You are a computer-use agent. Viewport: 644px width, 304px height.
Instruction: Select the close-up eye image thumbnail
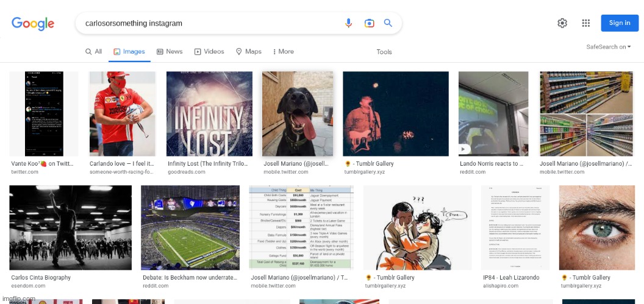[x=589, y=228]
